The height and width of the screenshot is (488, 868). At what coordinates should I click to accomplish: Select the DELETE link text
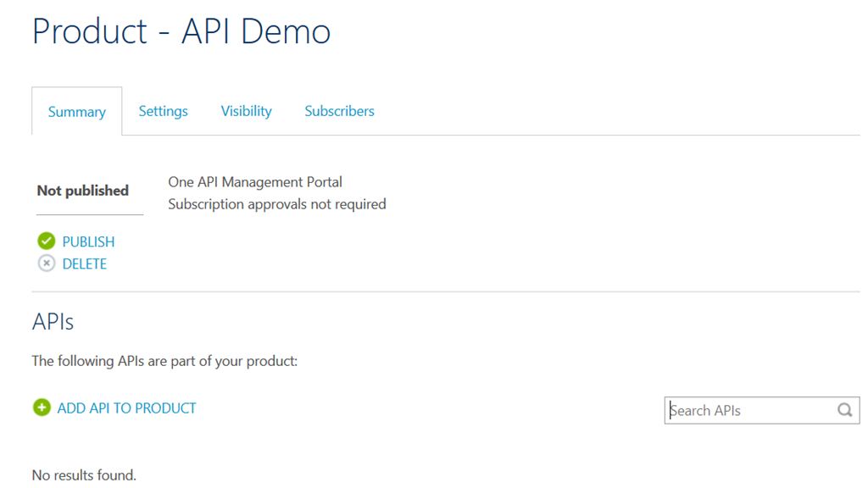click(x=85, y=263)
